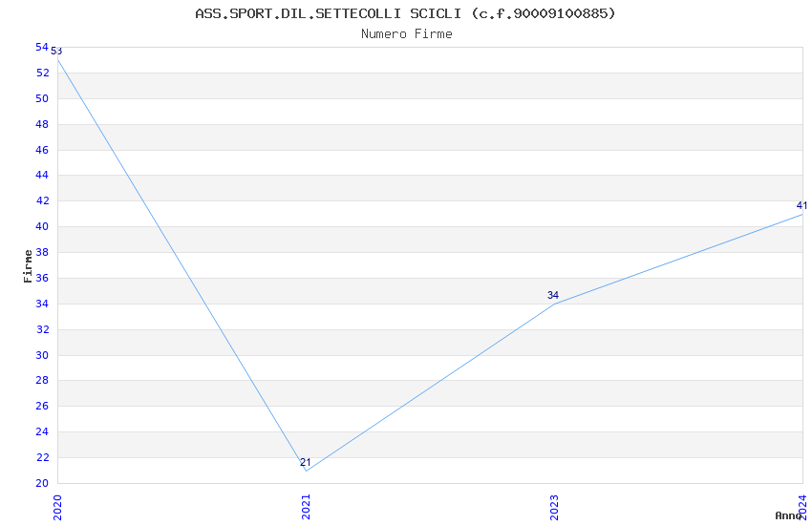812x525 pixels.
Task: Select the data label 34
Action: point(553,295)
